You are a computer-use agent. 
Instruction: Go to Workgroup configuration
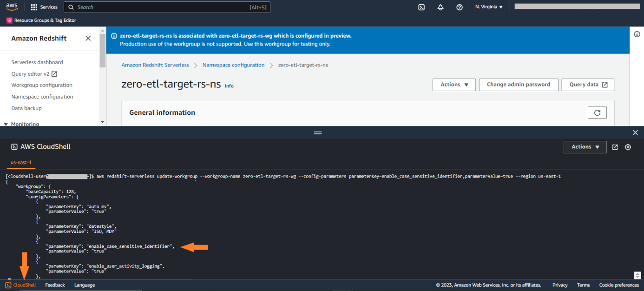pyautogui.click(x=42, y=85)
